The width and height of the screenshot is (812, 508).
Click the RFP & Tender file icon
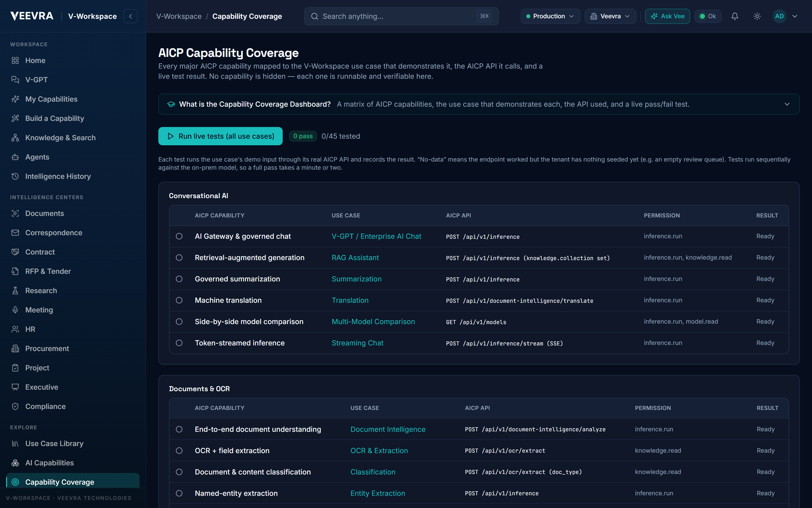15,271
